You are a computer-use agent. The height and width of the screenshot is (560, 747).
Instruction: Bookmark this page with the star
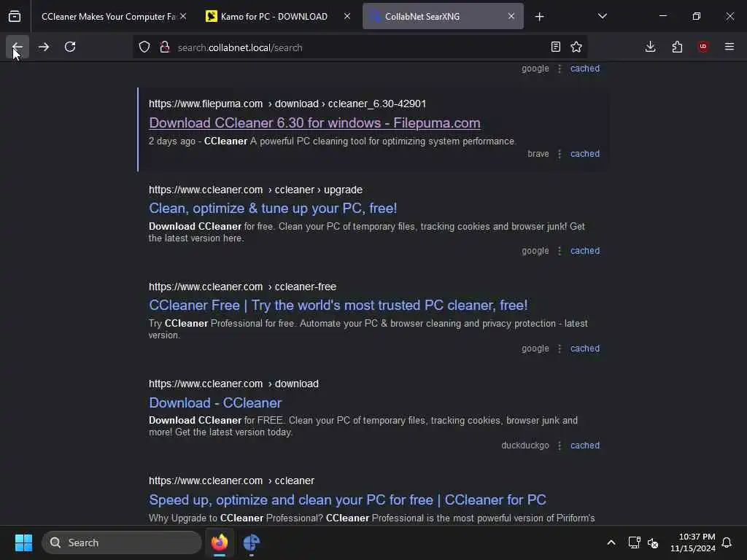[x=576, y=47]
